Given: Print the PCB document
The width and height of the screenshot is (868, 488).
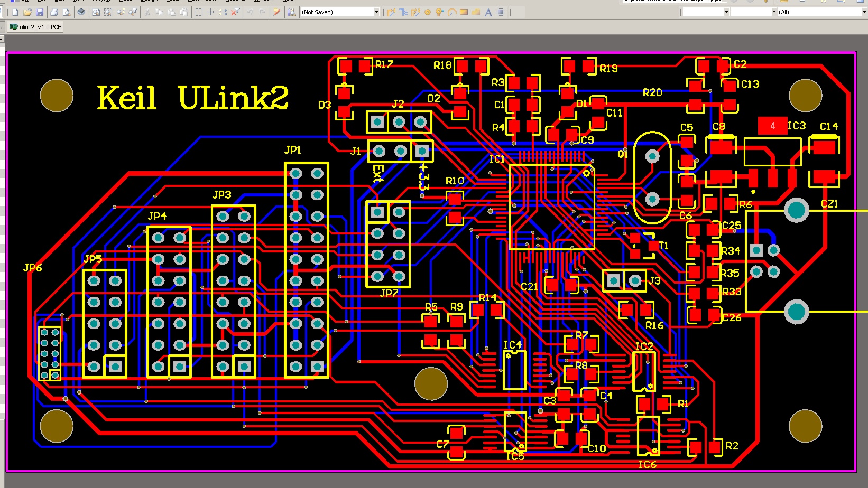Looking at the screenshot, I should (x=54, y=12).
